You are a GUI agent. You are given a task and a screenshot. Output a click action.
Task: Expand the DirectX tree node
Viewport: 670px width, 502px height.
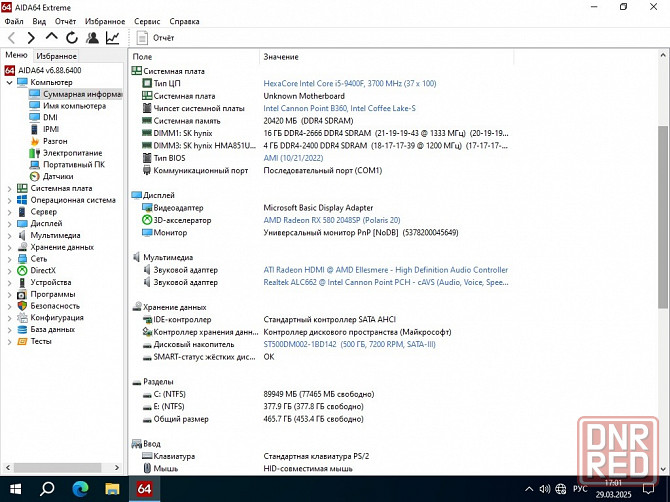point(9,270)
